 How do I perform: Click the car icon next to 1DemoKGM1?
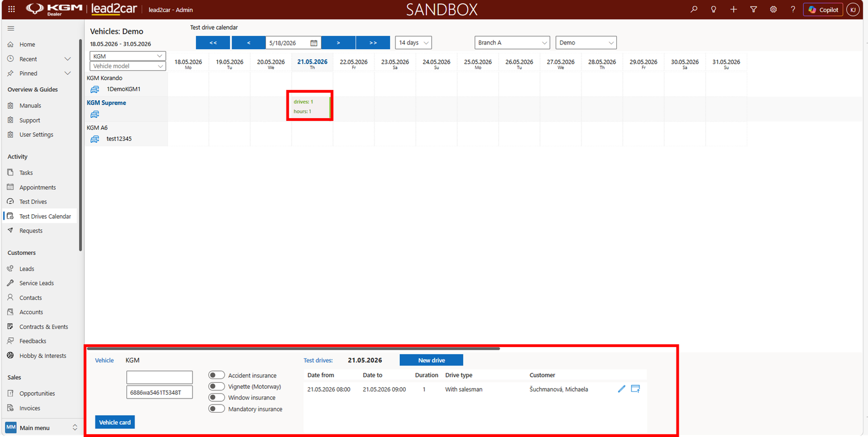[x=95, y=89]
